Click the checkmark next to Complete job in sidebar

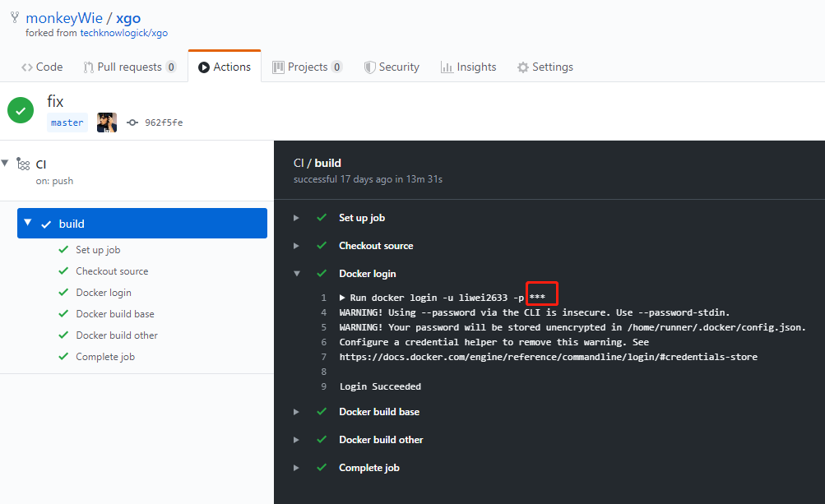(63, 357)
